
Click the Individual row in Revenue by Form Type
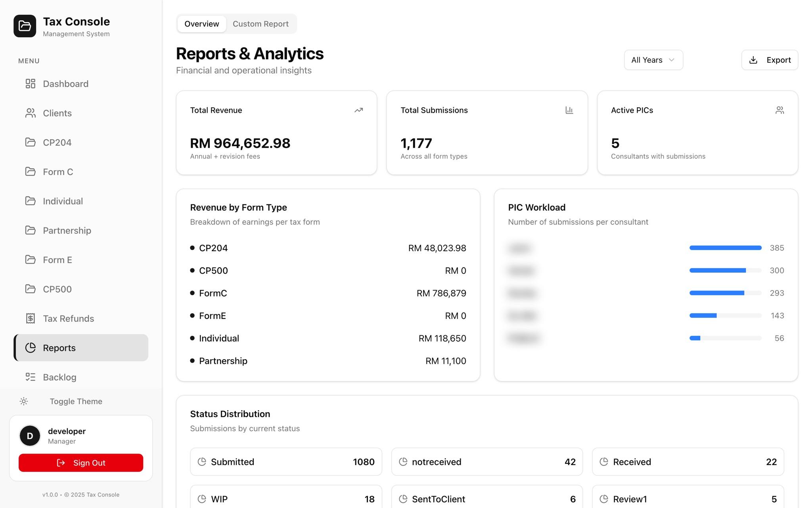tap(328, 339)
